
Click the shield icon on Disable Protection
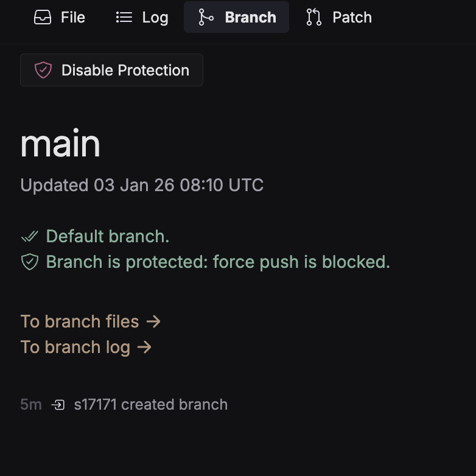coord(43,70)
